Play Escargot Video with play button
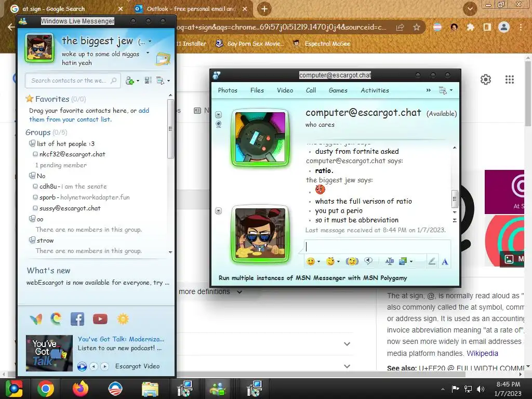The width and height of the screenshot is (532, 399). tap(82, 366)
